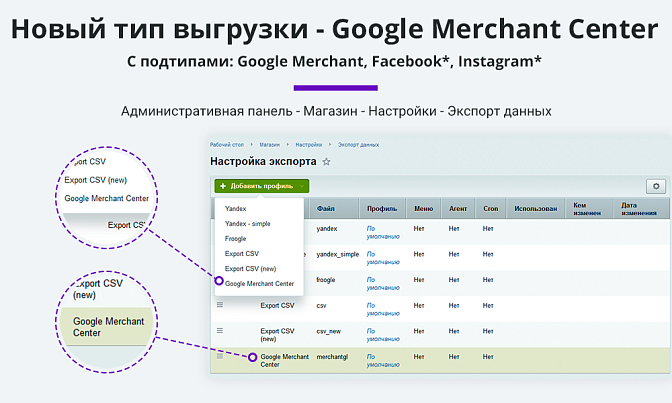
Task: Click Нет in Меню column of merchantgl row
Action: [419, 357]
